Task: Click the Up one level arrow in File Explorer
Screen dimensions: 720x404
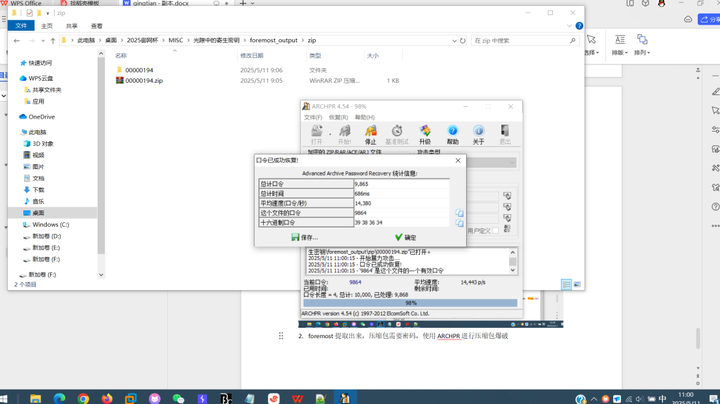Action: 53,40
